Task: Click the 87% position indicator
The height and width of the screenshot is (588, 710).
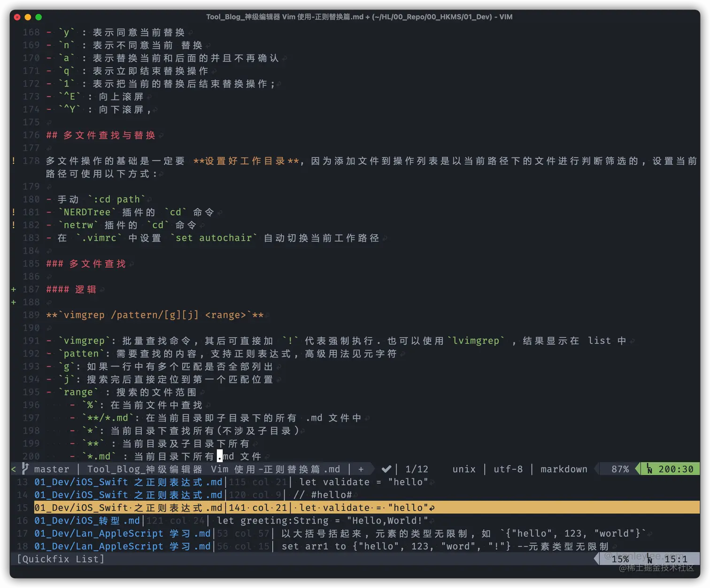Action: click(620, 469)
